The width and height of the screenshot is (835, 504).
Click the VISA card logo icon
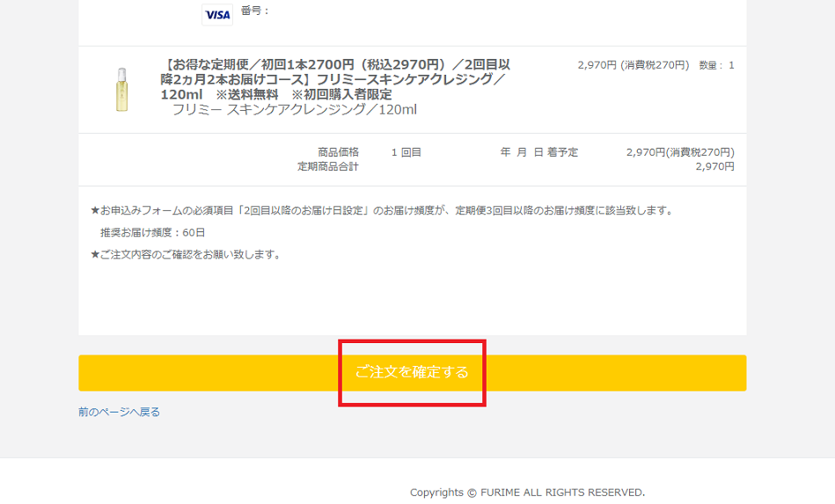point(217,15)
